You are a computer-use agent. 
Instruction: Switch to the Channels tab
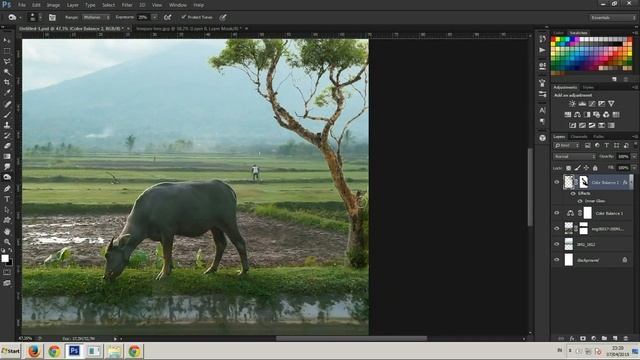coord(579,136)
